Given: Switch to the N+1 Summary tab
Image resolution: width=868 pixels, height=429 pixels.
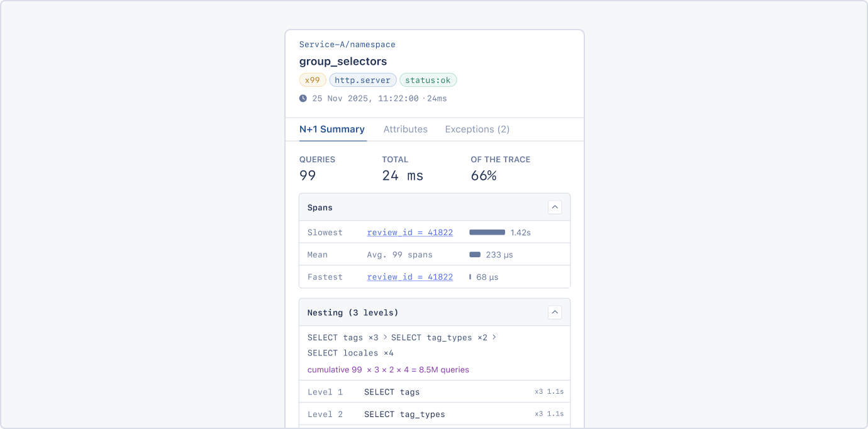Looking at the screenshot, I should tap(332, 129).
